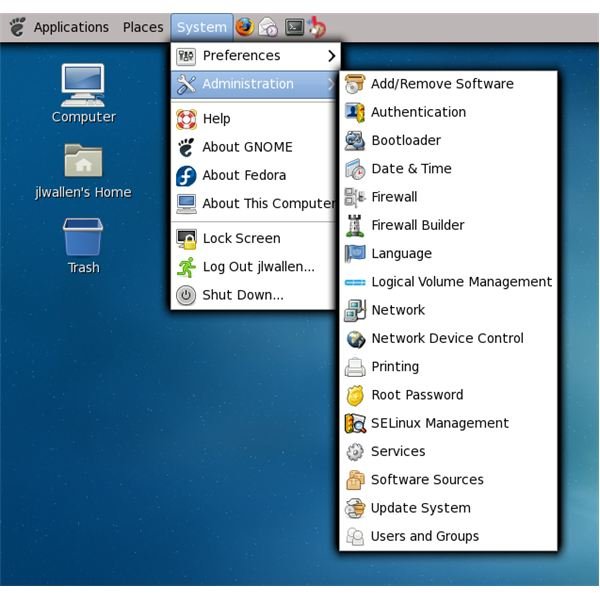Launch SELinux Management

[448, 424]
